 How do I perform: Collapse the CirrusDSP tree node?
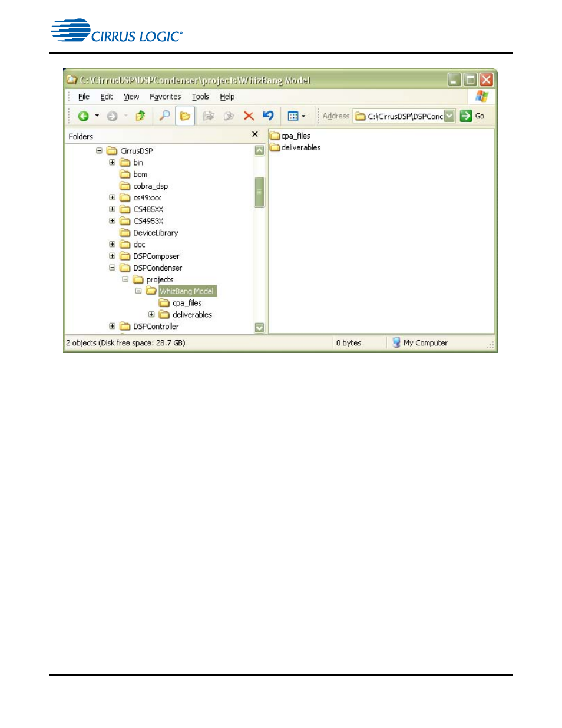click(99, 151)
